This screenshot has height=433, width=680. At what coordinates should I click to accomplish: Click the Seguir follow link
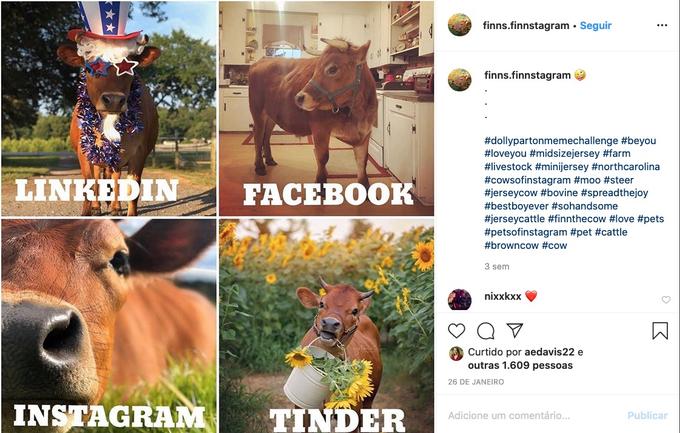pos(595,25)
